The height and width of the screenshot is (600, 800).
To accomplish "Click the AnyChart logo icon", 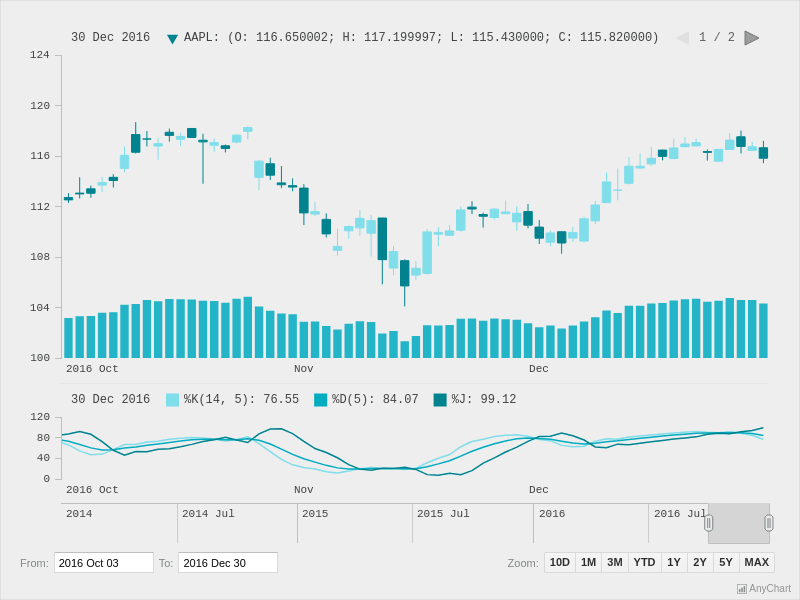I will click(x=742, y=589).
